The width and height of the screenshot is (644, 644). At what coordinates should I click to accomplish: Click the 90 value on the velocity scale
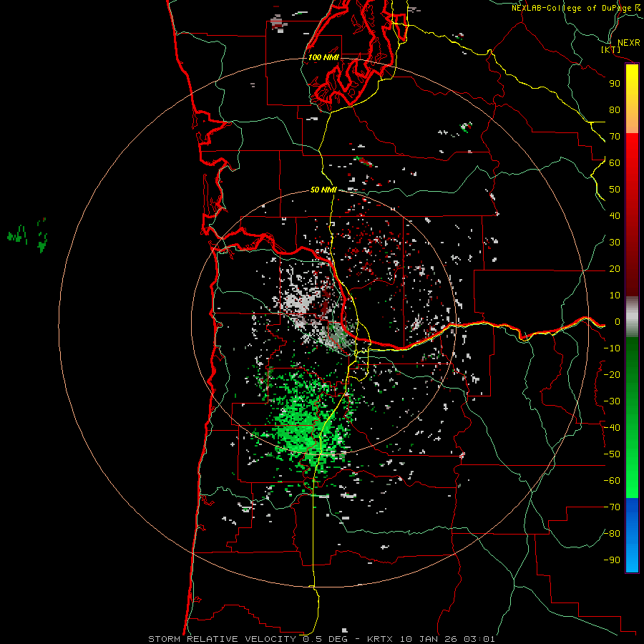(615, 84)
